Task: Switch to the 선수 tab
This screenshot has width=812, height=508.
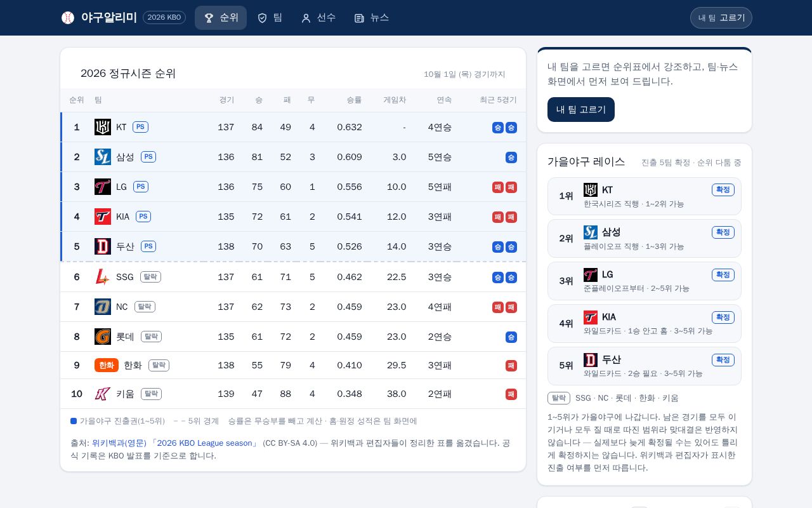Action: coord(318,18)
